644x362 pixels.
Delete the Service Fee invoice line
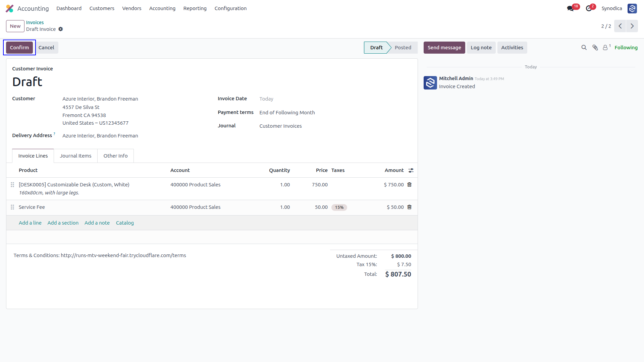coord(410,207)
